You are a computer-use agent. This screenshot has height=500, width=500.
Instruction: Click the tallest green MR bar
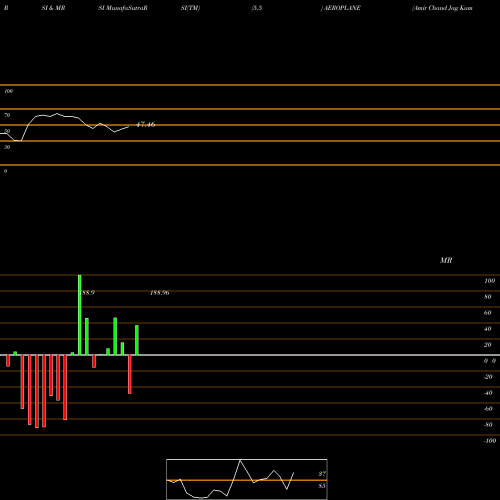80,315
